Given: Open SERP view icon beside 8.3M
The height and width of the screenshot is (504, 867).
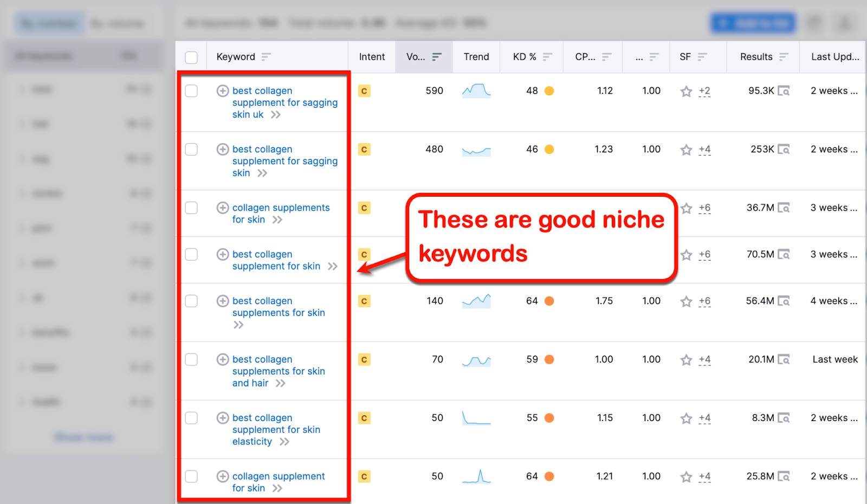Looking at the screenshot, I should tap(784, 418).
